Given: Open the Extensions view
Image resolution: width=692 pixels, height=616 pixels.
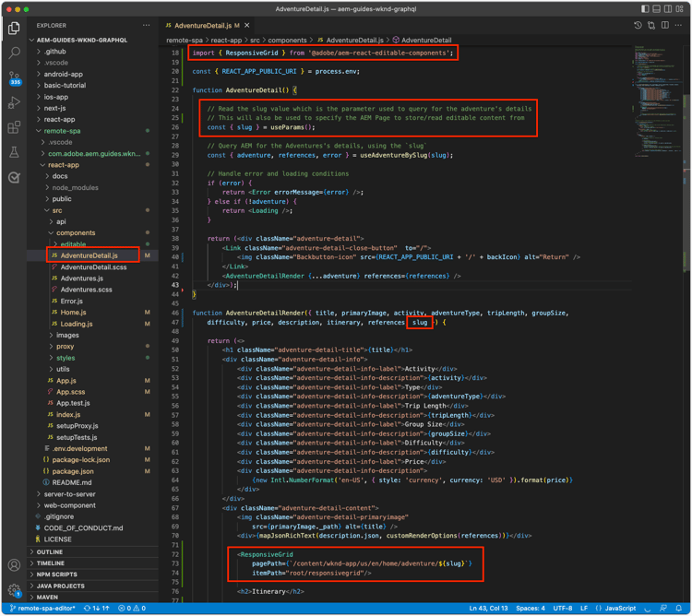Looking at the screenshot, I should [x=14, y=128].
